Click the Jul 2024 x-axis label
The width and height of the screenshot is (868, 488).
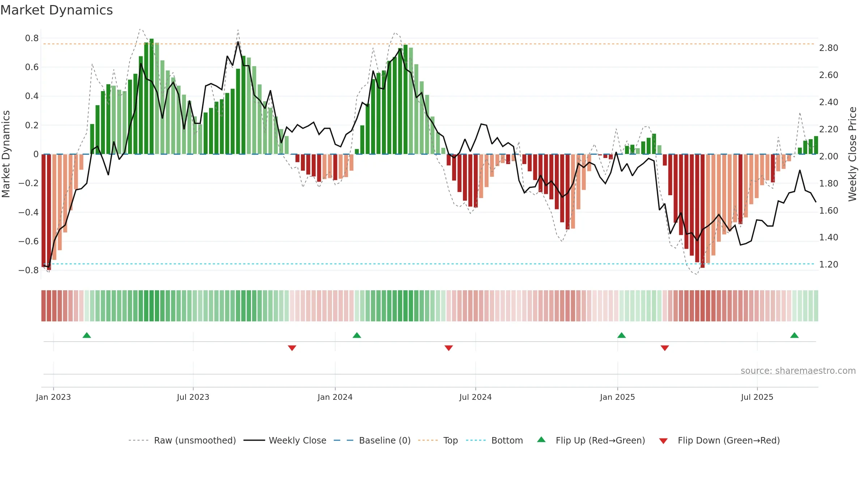click(x=476, y=397)
